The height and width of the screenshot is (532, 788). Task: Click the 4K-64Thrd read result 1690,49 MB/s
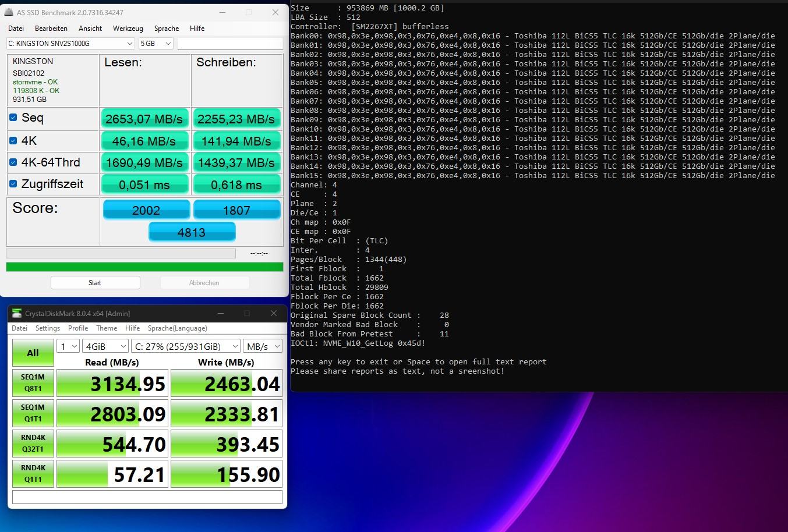(x=144, y=163)
